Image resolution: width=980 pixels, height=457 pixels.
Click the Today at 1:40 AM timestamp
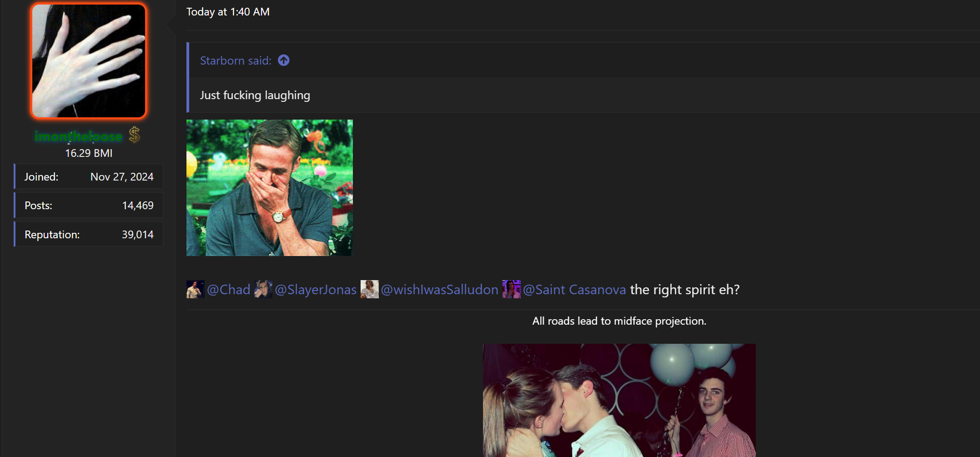(228, 12)
